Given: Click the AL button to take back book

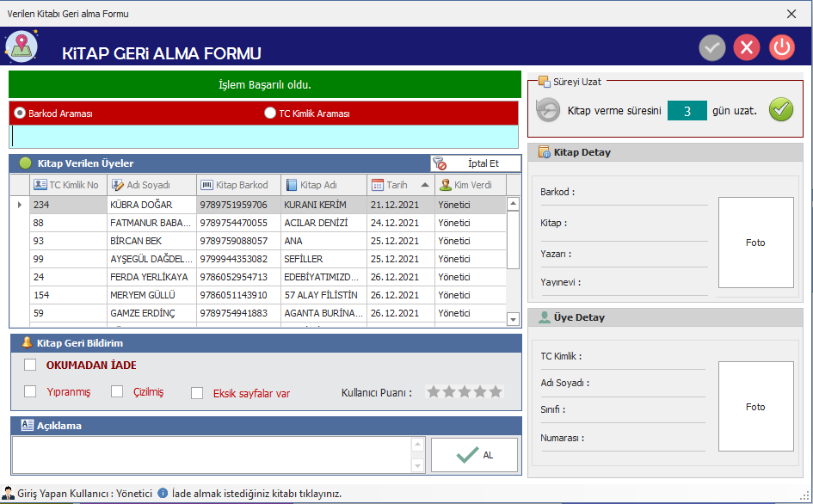Looking at the screenshot, I should 474,455.
